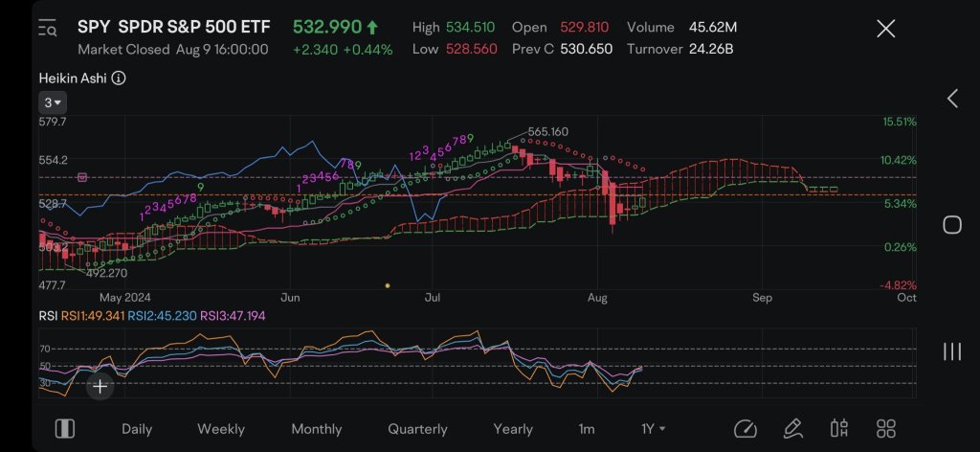Click the 565.160 high price label
980x452 pixels.
pos(548,132)
